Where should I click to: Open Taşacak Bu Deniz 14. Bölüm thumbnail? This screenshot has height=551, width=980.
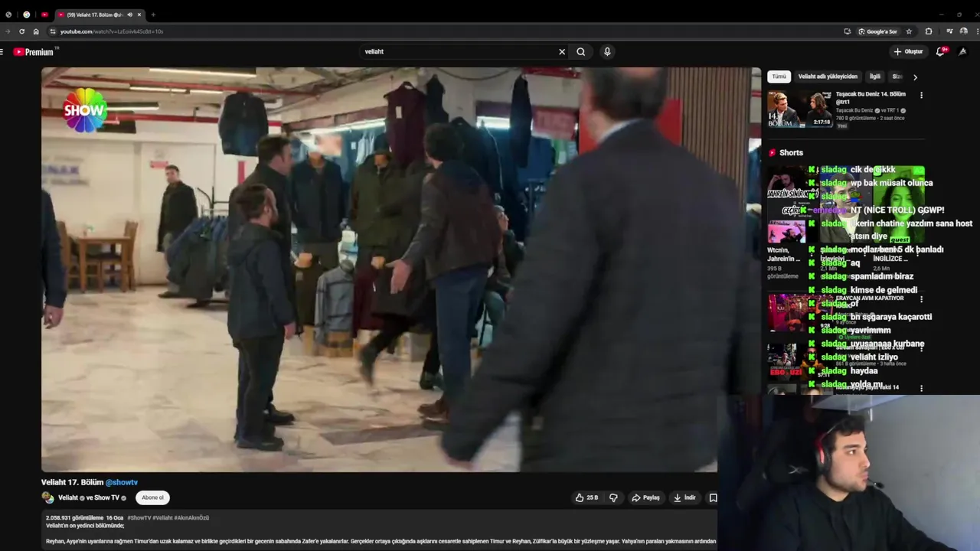click(x=799, y=109)
